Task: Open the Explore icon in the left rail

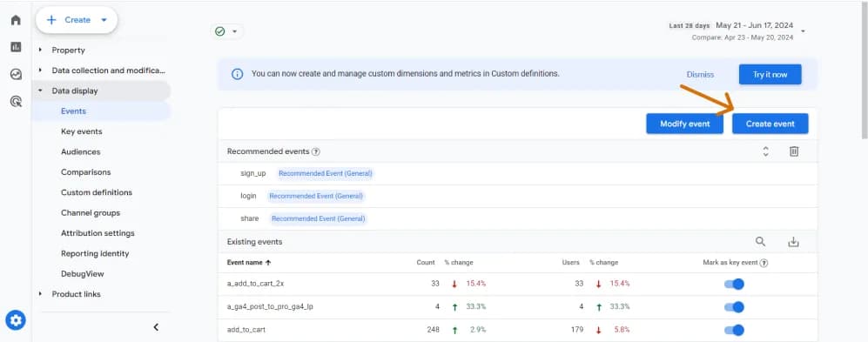Action: click(x=16, y=74)
